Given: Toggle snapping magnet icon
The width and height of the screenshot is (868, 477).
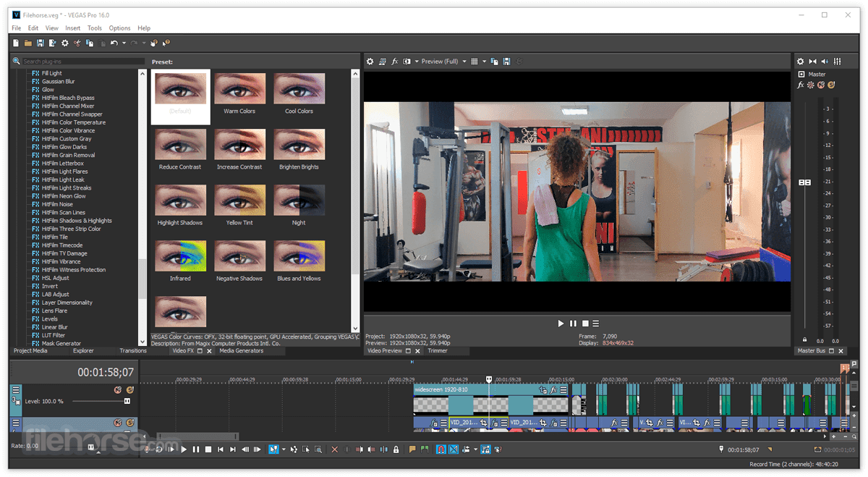Looking at the screenshot, I should pos(441,449).
